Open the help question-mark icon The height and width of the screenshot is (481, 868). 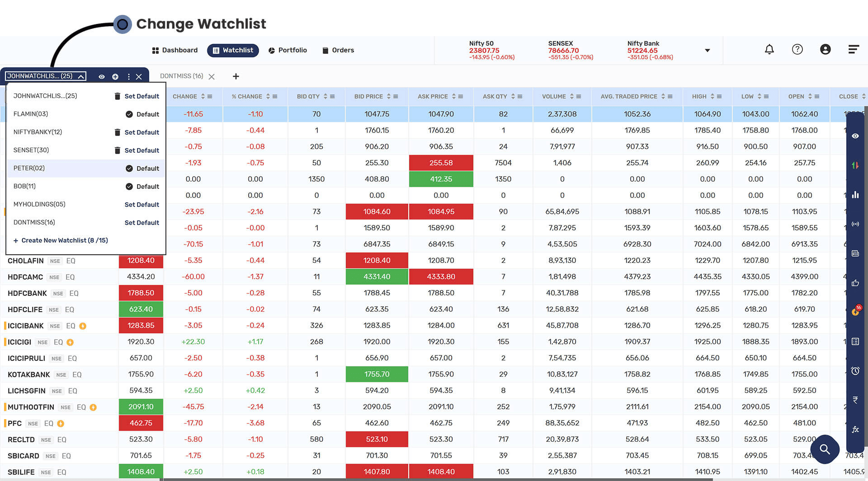(x=797, y=49)
